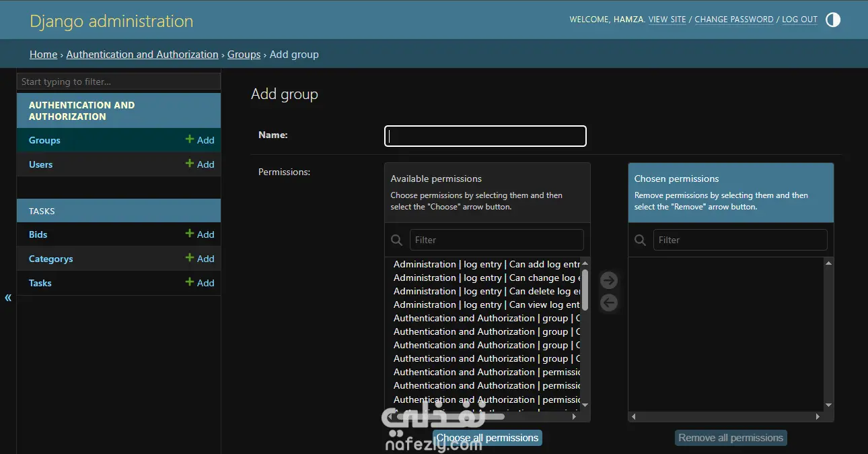Focus the group Name input field

pyautogui.click(x=485, y=136)
